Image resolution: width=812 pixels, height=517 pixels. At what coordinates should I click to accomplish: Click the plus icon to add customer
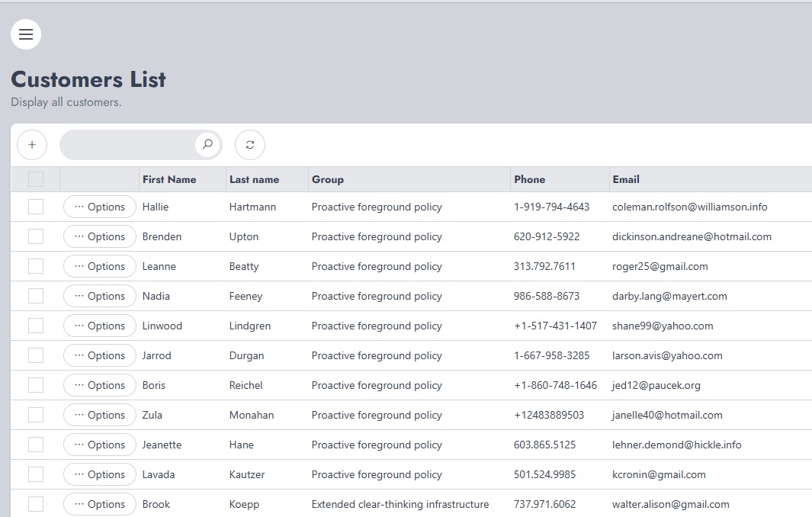[32, 145]
